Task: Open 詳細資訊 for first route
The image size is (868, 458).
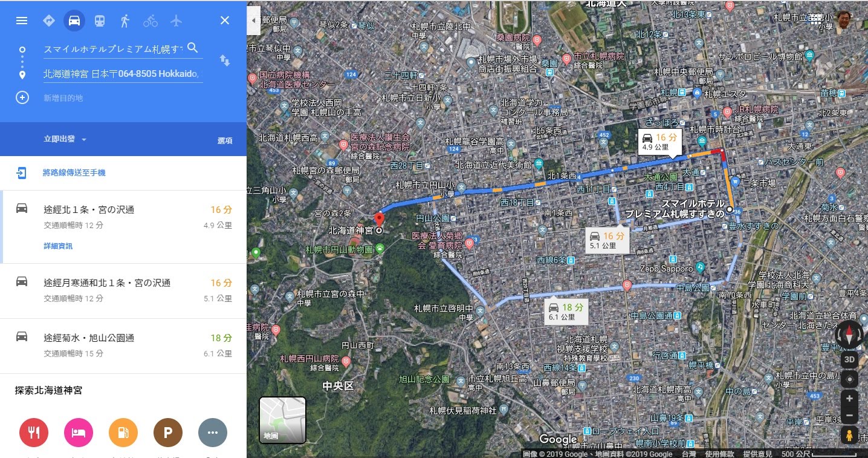Action: click(58, 246)
